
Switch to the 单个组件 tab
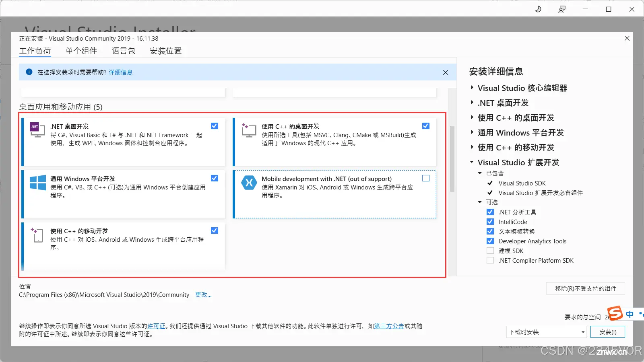81,51
